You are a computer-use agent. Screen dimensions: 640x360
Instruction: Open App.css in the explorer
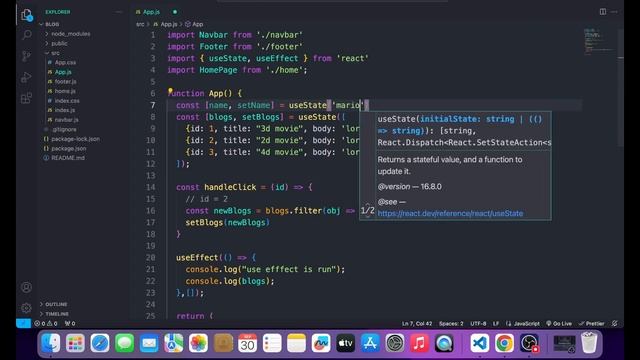(x=65, y=62)
